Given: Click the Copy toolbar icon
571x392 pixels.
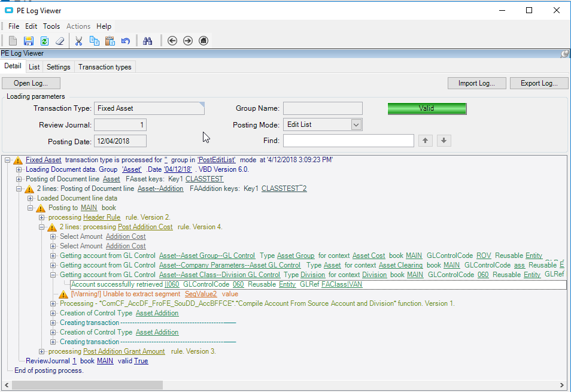Looking at the screenshot, I should (x=95, y=41).
